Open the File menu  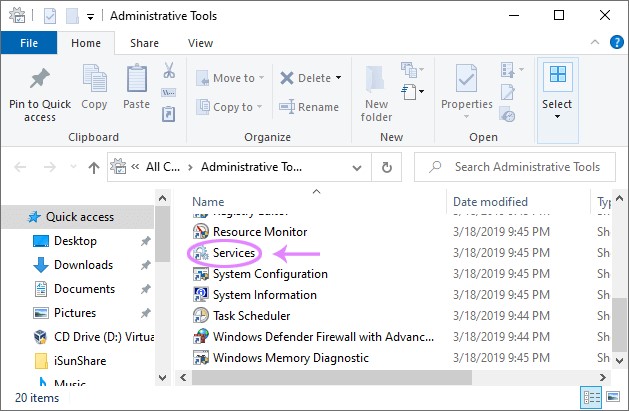point(29,43)
